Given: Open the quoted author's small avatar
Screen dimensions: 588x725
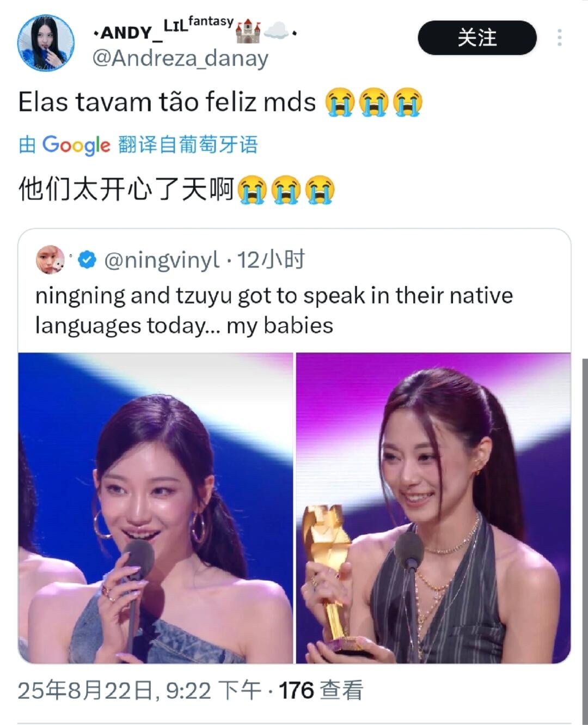Looking at the screenshot, I should coord(50,260).
